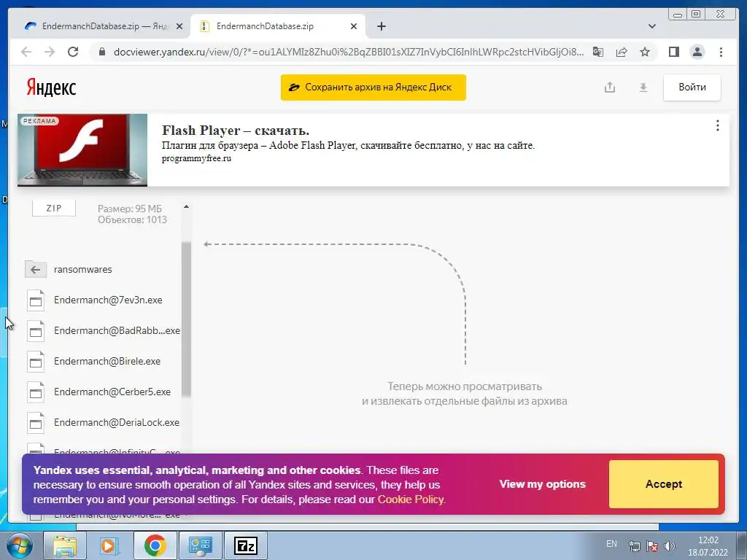Screen dimensions: 747x560
Task: Click the file list scroll-up arrow
Action: pos(186,206)
